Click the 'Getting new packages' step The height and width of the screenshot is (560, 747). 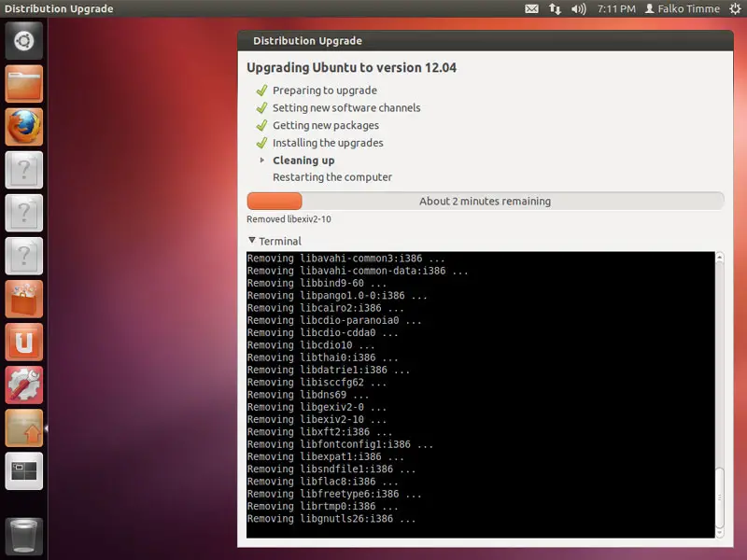(325, 126)
